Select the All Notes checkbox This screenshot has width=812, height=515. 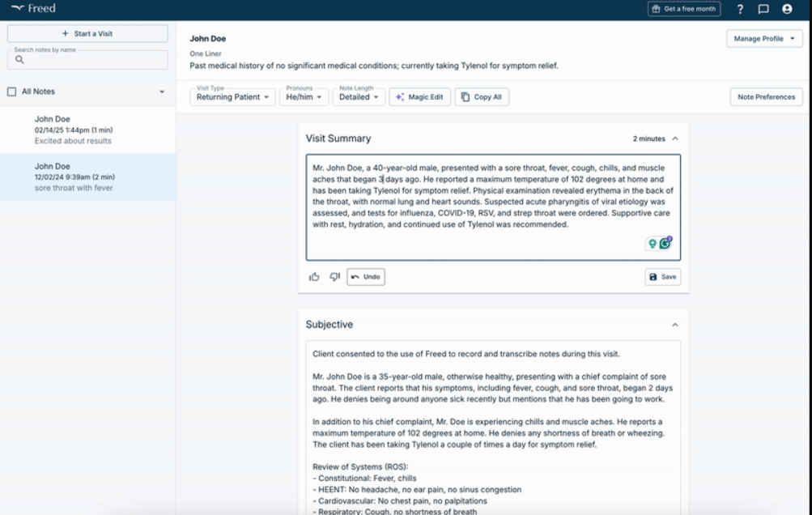pyautogui.click(x=11, y=91)
